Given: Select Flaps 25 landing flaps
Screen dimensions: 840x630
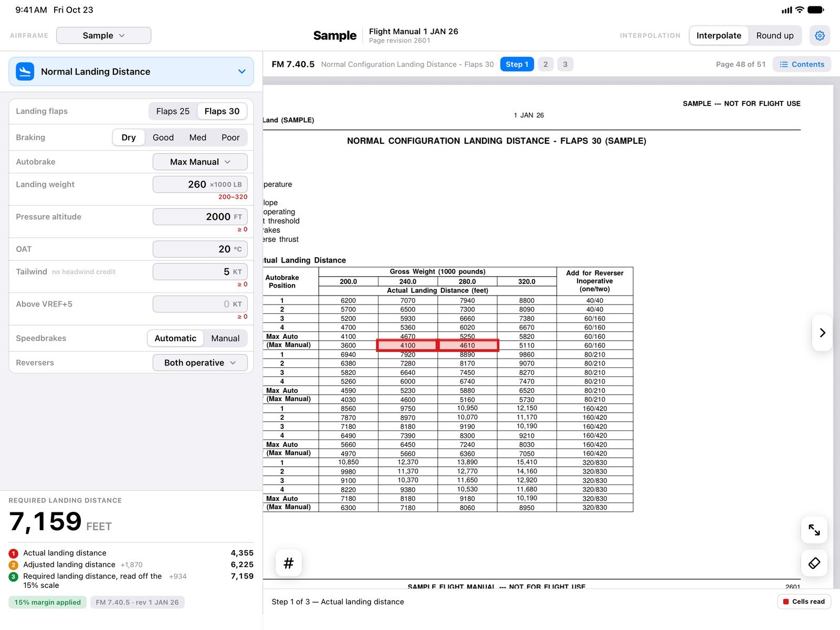Looking at the screenshot, I should [x=173, y=111].
